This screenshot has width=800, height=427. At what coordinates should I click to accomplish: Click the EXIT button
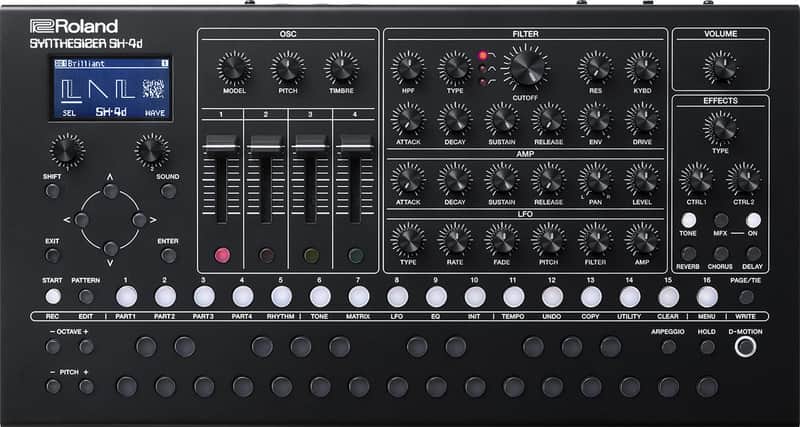(x=52, y=256)
